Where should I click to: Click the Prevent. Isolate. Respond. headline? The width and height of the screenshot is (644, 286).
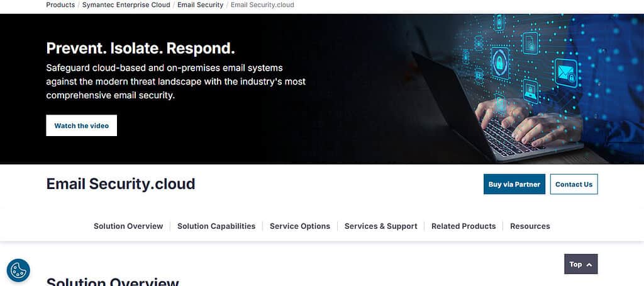pyautogui.click(x=140, y=49)
